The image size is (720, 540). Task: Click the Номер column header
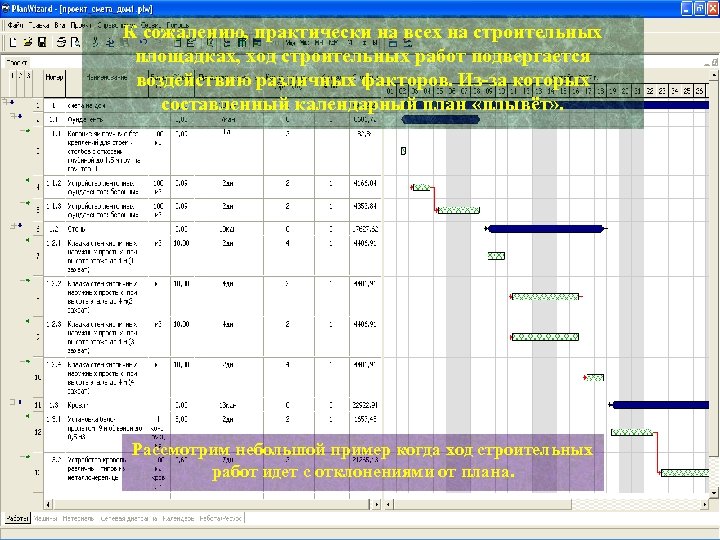[x=55, y=83]
